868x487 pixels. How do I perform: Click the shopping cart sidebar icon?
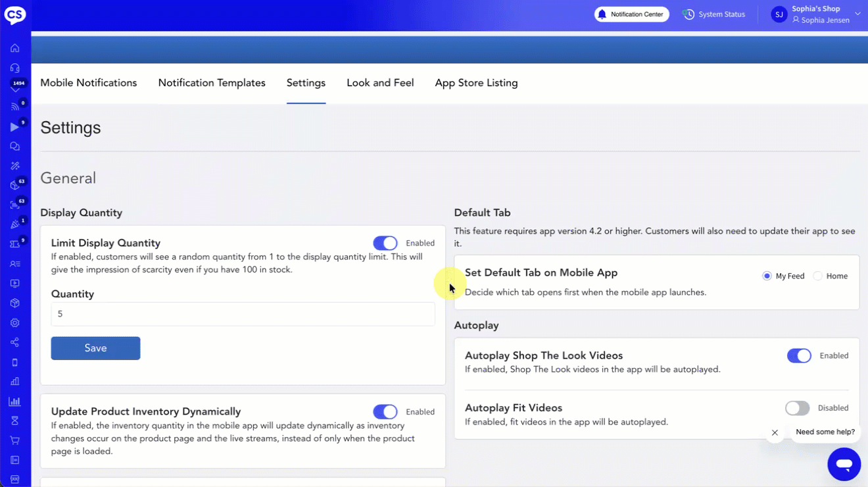tap(14, 440)
